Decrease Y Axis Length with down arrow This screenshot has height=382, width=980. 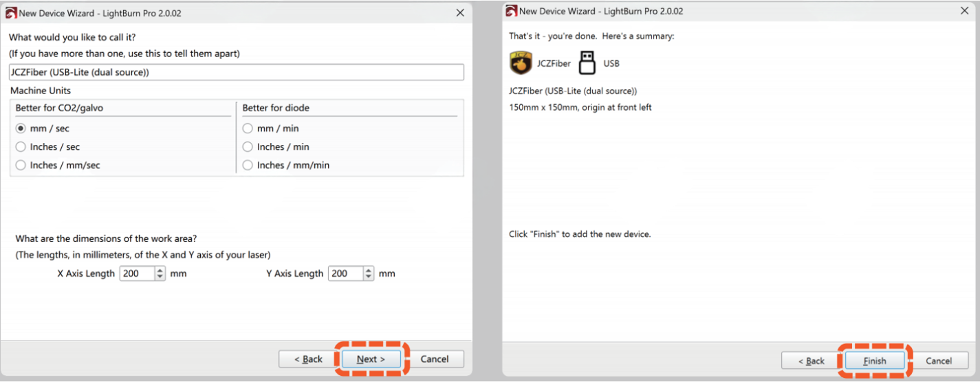tap(369, 277)
